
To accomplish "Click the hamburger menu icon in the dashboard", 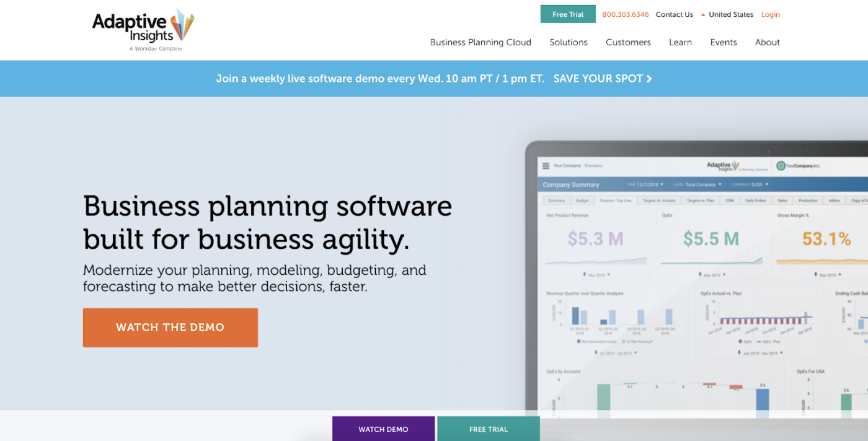I will (546, 166).
